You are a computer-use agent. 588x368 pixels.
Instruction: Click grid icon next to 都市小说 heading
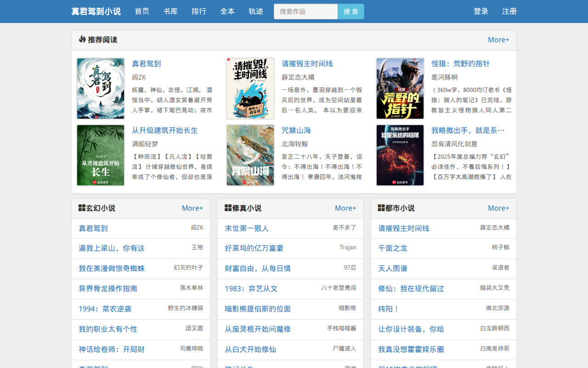pyautogui.click(x=381, y=208)
